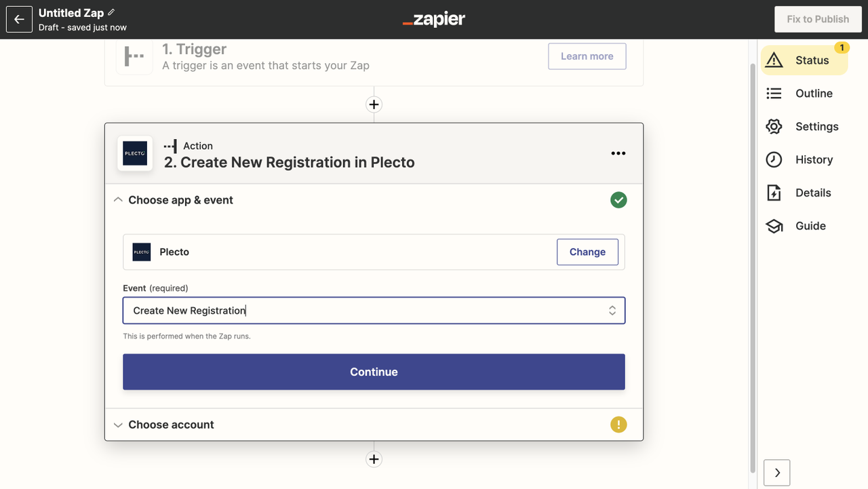Click the Plecto app logo in step header
The height and width of the screenshot is (489, 868).
pyautogui.click(x=135, y=153)
